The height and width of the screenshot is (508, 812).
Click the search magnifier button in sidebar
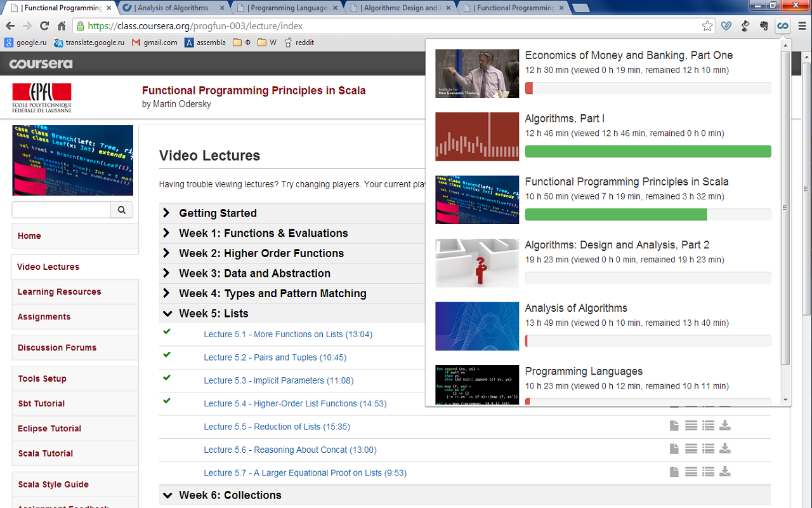click(x=122, y=210)
